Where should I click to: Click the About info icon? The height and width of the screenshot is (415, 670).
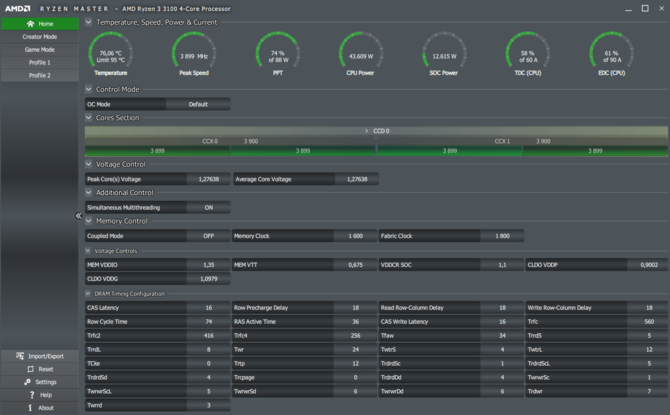click(x=30, y=408)
